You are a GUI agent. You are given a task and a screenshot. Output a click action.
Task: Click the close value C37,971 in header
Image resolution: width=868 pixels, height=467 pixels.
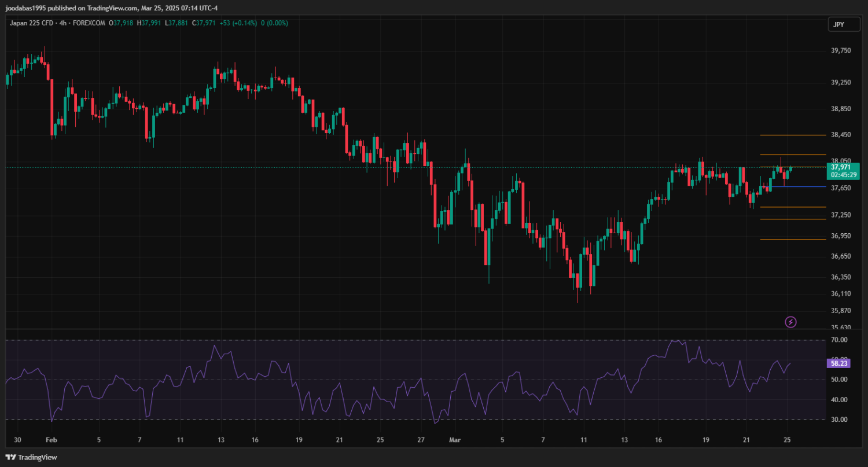(204, 23)
